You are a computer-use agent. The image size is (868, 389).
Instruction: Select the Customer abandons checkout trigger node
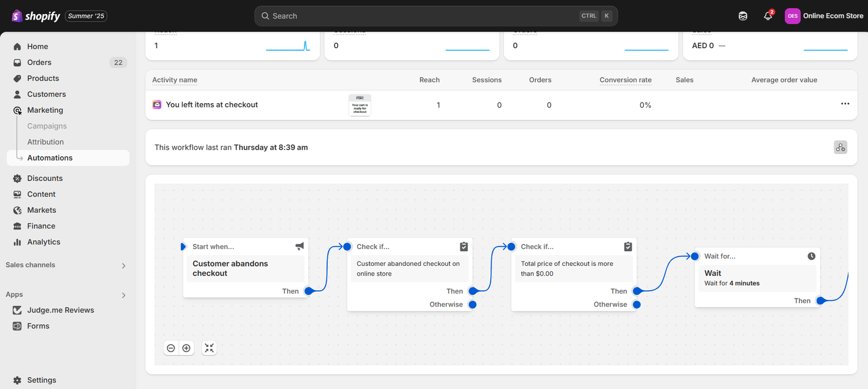[x=245, y=269]
